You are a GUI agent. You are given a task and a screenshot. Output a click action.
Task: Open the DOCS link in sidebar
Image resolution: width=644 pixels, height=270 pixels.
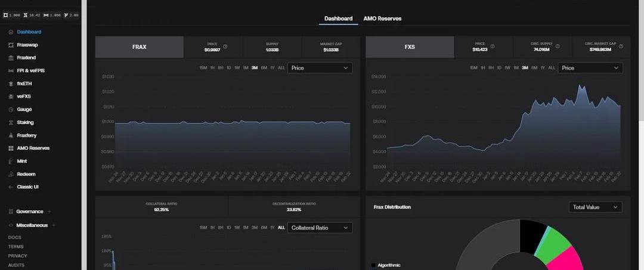(x=15, y=237)
